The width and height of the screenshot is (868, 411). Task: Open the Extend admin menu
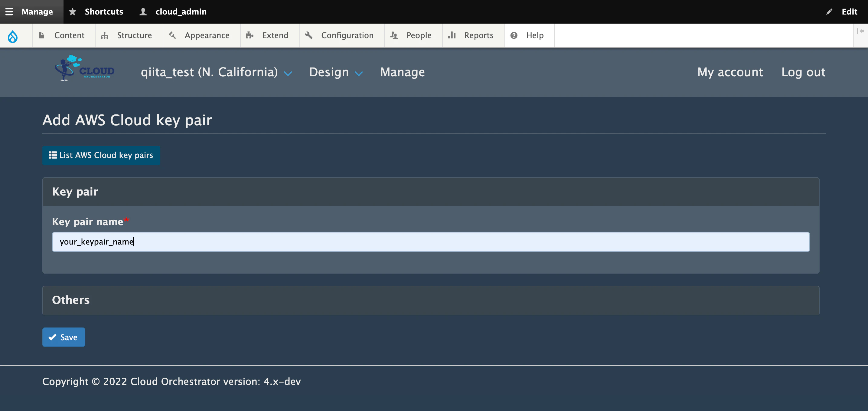(x=269, y=35)
